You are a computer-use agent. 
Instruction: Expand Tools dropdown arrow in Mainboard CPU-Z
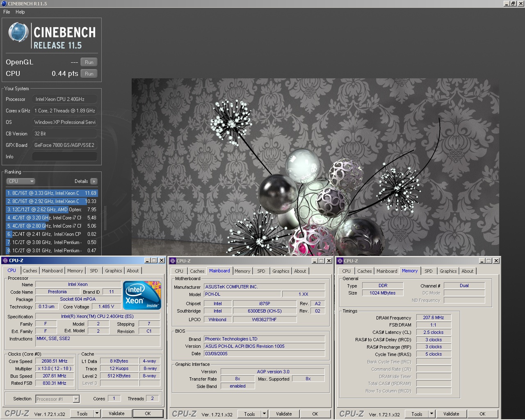pyautogui.click(x=265, y=414)
